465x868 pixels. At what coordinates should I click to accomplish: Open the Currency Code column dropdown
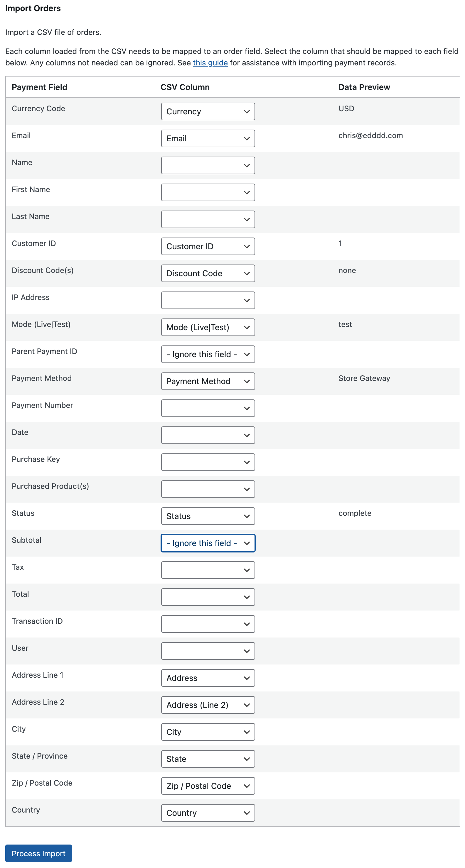coord(208,111)
